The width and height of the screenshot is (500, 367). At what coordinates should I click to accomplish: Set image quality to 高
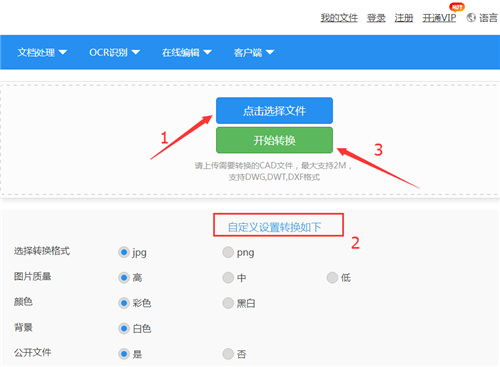click(x=124, y=278)
